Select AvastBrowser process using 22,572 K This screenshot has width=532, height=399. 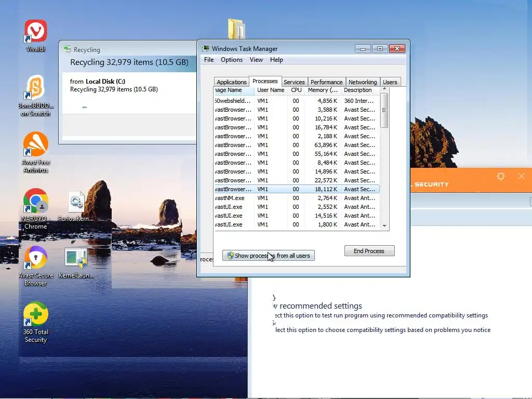pyautogui.click(x=297, y=180)
